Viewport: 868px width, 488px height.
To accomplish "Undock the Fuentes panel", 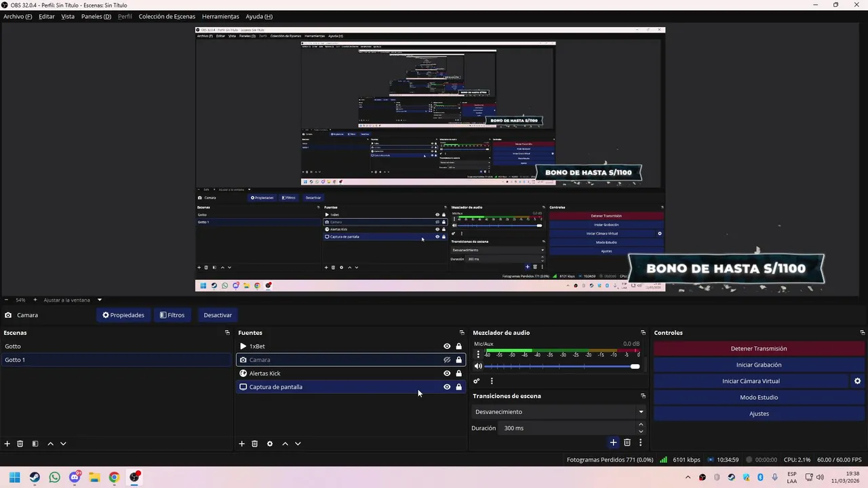I will 462,333.
